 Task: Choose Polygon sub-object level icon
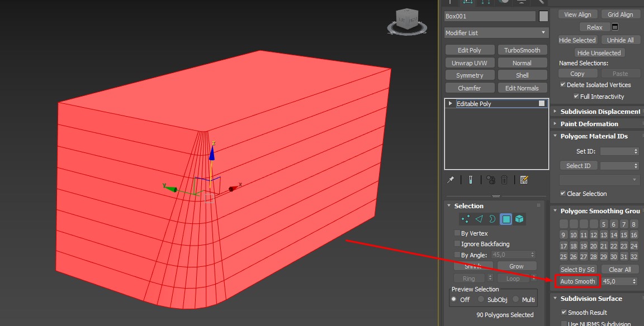point(506,219)
